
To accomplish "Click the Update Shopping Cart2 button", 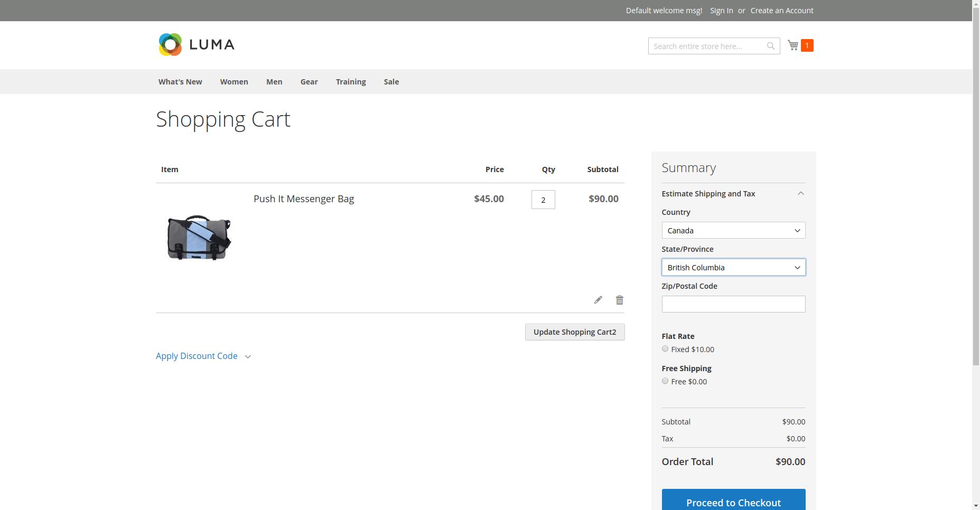I will coord(575,332).
